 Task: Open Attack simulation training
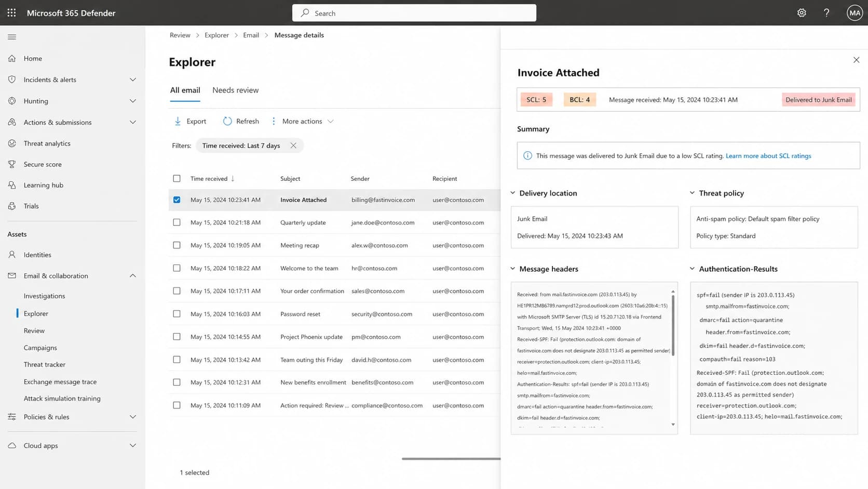click(62, 398)
